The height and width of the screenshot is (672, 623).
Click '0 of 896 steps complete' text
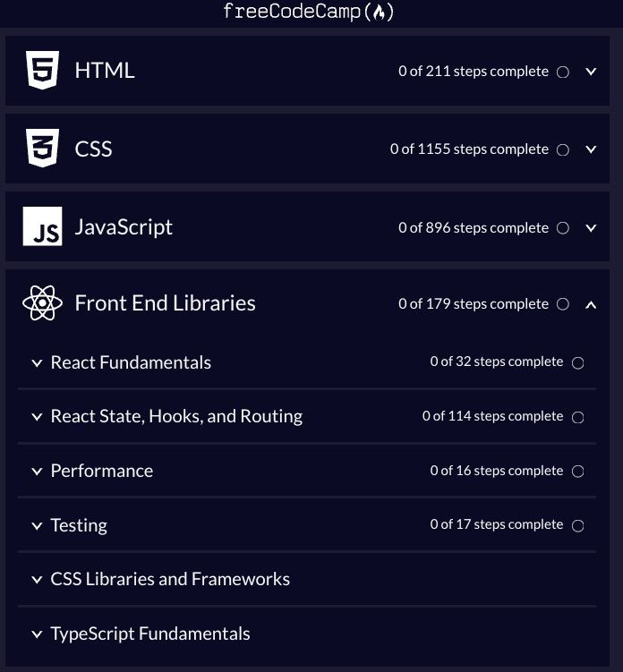[x=474, y=227]
